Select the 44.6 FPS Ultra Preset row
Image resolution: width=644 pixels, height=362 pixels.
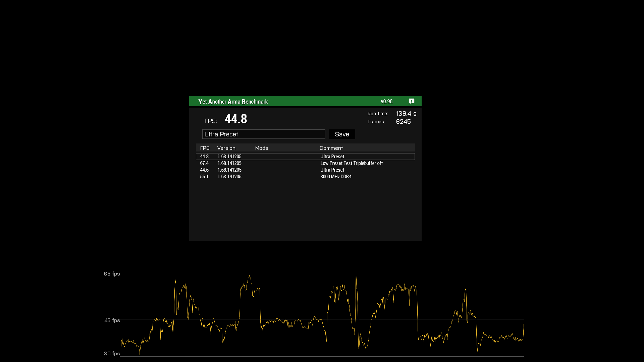tap(305, 170)
